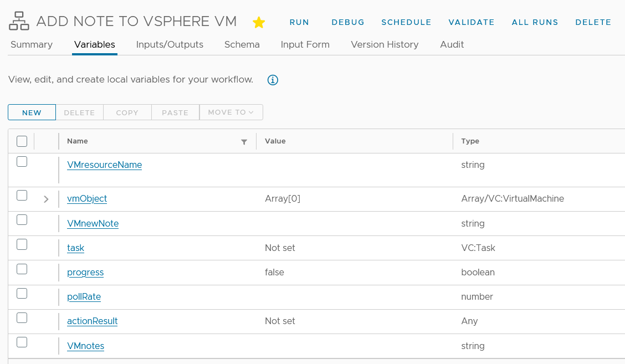
Task: Create a New variable
Action: coord(32,112)
